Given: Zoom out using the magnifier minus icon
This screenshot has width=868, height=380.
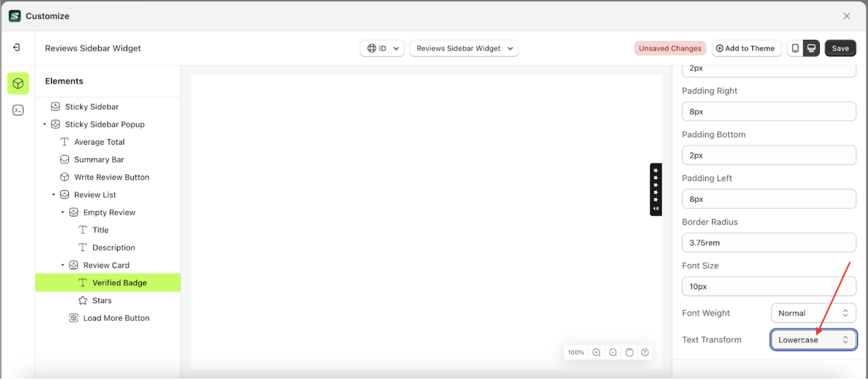Looking at the screenshot, I should 613,352.
